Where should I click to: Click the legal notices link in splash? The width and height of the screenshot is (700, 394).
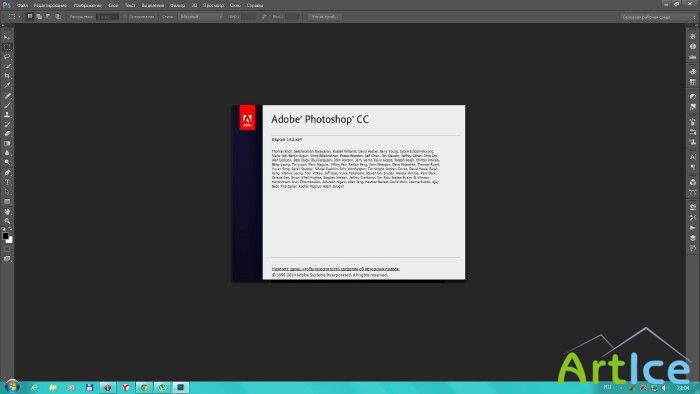coord(336,269)
